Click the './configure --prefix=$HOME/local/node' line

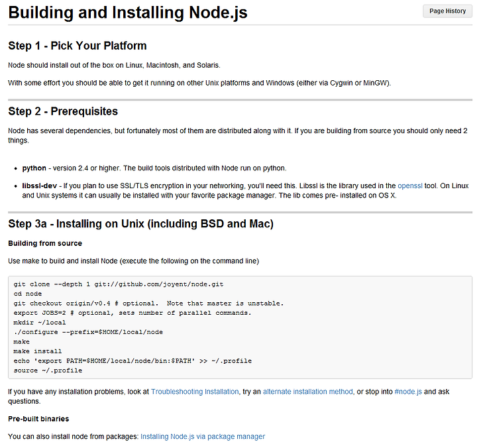[x=88, y=332]
